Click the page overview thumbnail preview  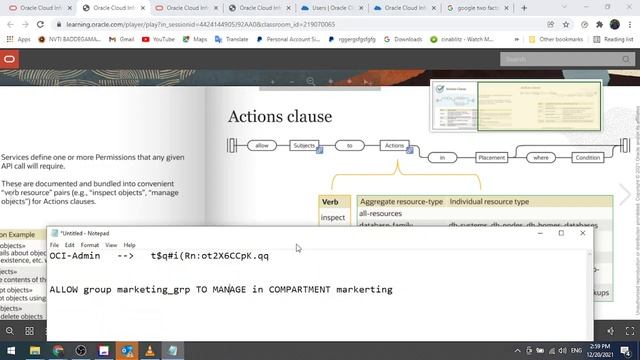pos(516,106)
